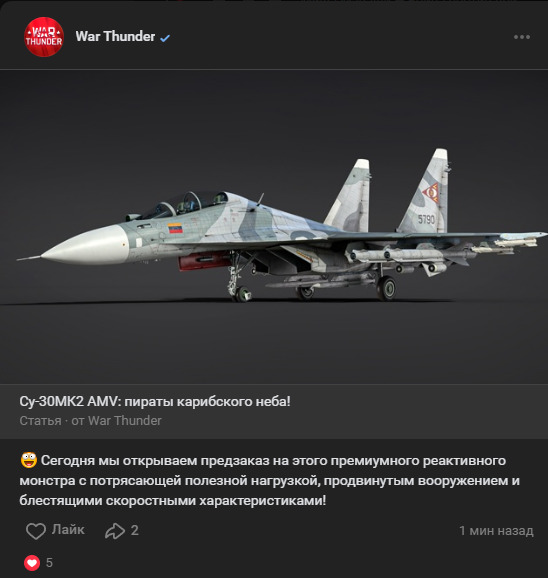The height and width of the screenshot is (578, 548).
Task: Open the Су-30МК2 AMV article title
Action: pos(155,401)
